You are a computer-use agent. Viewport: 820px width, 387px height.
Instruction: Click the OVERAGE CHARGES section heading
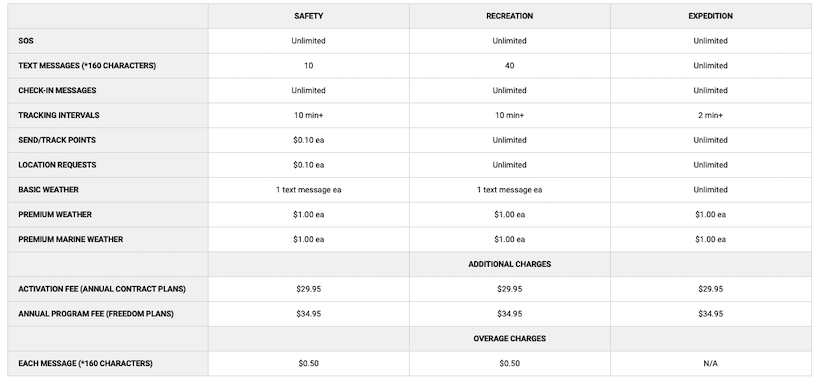coord(509,338)
